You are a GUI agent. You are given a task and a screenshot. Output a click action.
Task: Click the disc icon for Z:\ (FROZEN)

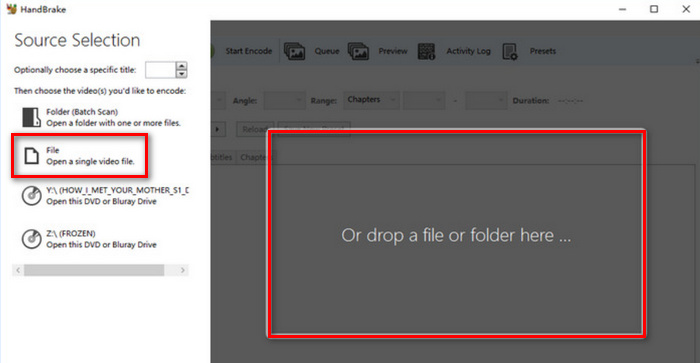[x=32, y=239]
